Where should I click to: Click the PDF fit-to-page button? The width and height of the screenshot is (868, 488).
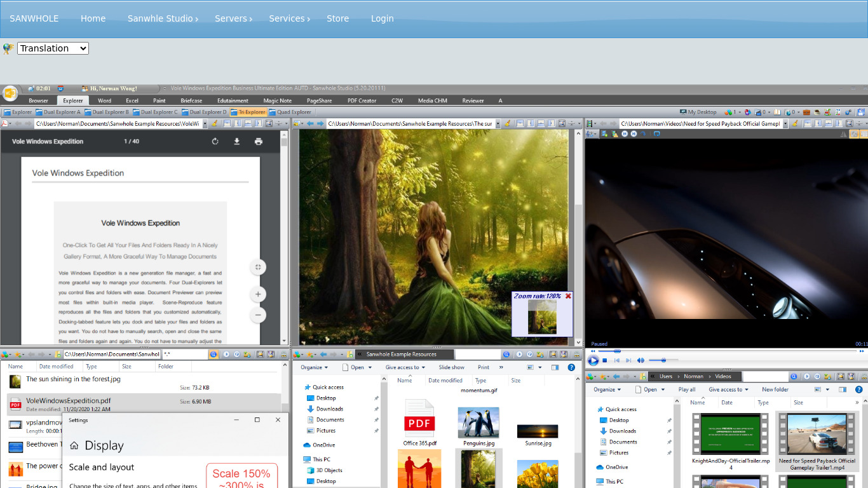(x=258, y=268)
